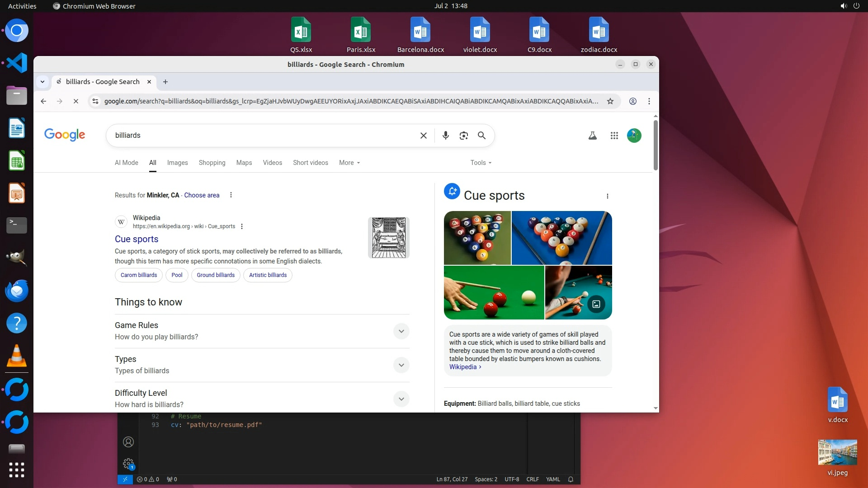Open Search Labs flask icon

(592, 136)
